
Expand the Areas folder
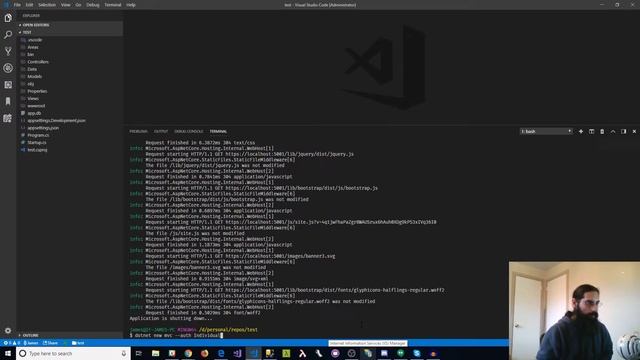point(33,47)
